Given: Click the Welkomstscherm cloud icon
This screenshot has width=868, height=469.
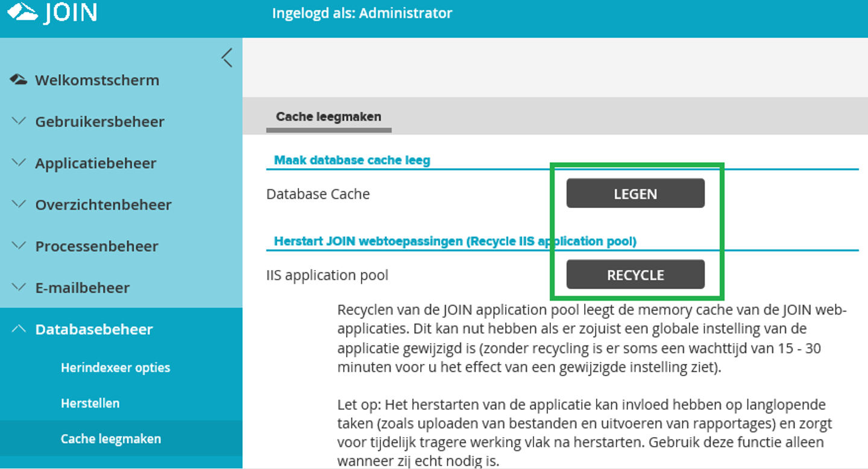Looking at the screenshot, I should pyautogui.click(x=17, y=78).
